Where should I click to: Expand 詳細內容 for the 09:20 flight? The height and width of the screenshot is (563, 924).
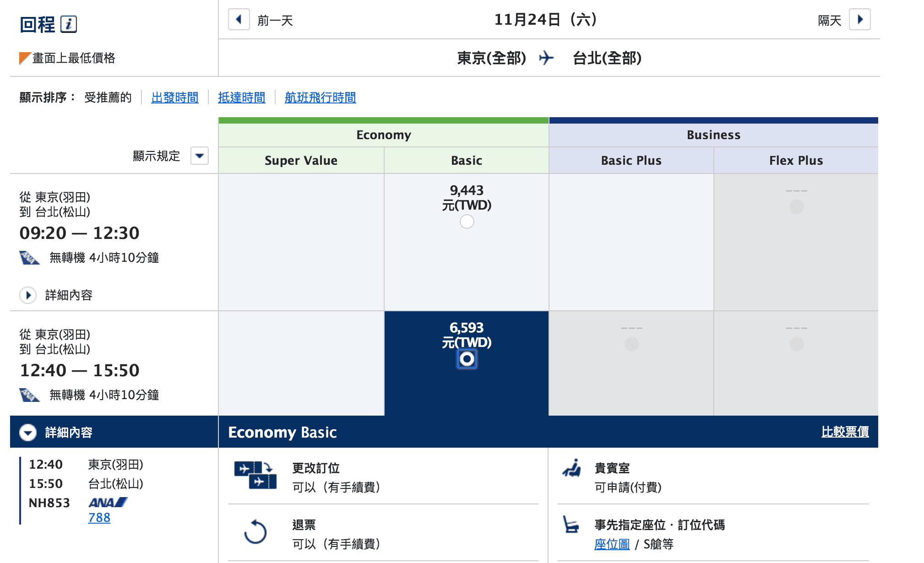28,295
